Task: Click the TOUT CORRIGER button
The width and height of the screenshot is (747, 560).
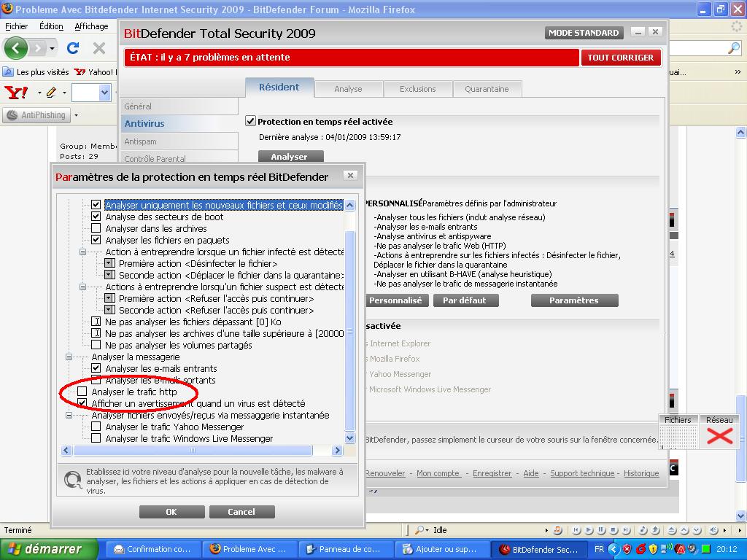Action: pyautogui.click(x=621, y=57)
